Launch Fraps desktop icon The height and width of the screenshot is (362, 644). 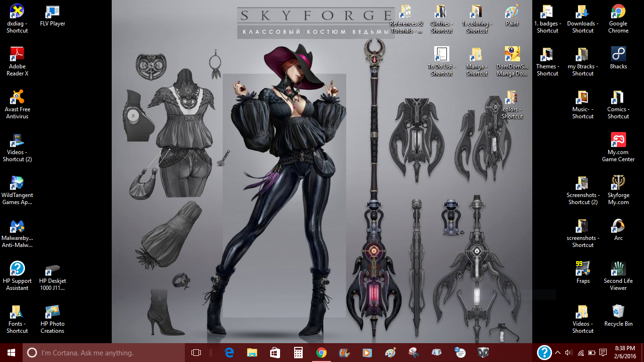click(x=583, y=273)
